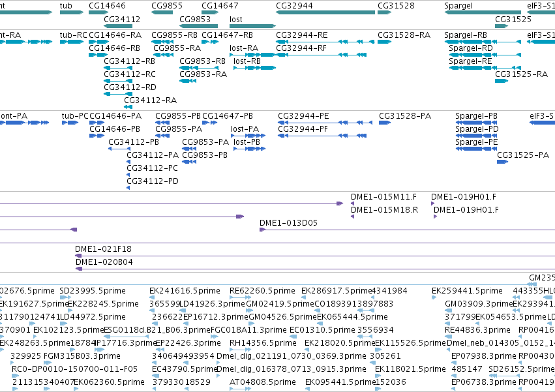Viewport: 555px width, 392px height.
Task: Click the lost-RA transcript label
Action: (244, 48)
